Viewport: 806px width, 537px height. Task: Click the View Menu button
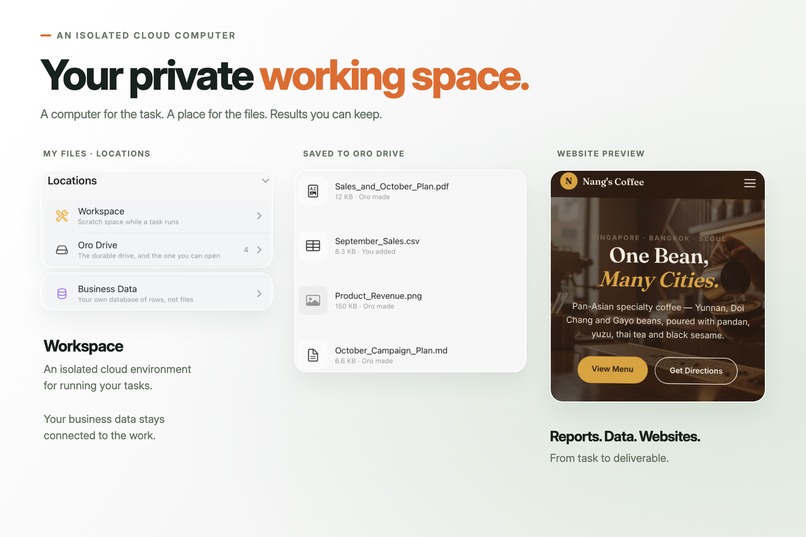click(x=612, y=369)
